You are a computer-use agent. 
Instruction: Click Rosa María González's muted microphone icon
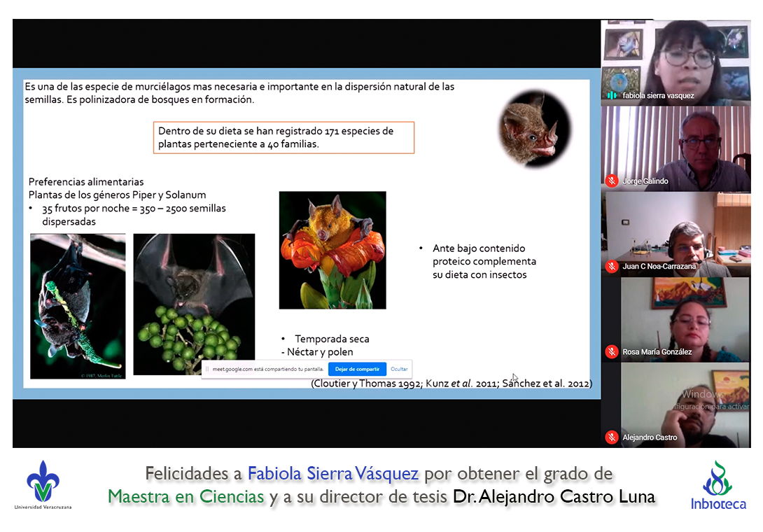point(611,352)
